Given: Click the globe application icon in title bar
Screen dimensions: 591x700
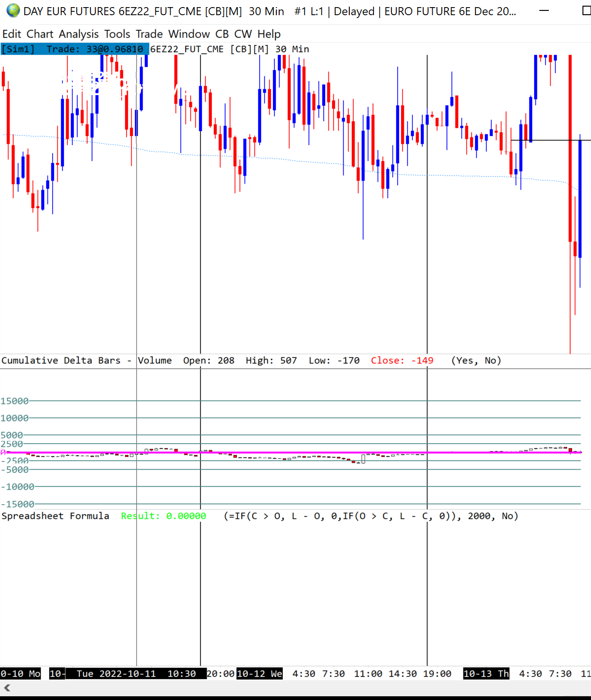Looking at the screenshot, I should click(x=13, y=10).
